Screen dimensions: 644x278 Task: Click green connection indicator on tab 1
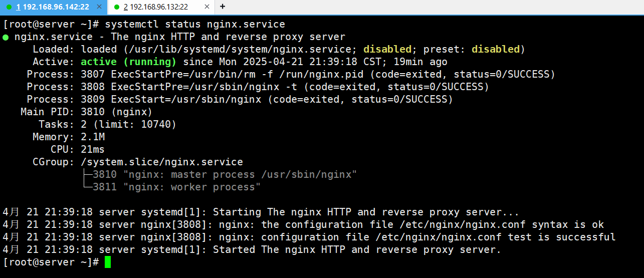(9, 7)
